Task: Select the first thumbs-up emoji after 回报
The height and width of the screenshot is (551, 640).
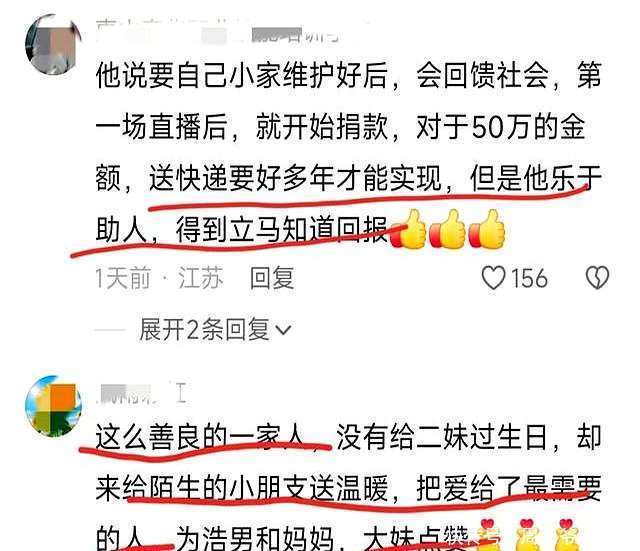Action: click(408, 229)
